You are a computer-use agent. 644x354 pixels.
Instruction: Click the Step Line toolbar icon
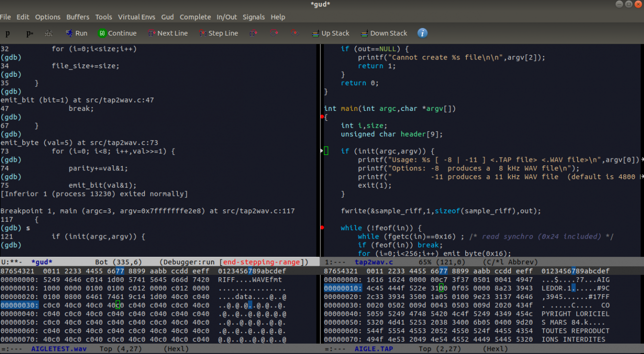[203, 33]
